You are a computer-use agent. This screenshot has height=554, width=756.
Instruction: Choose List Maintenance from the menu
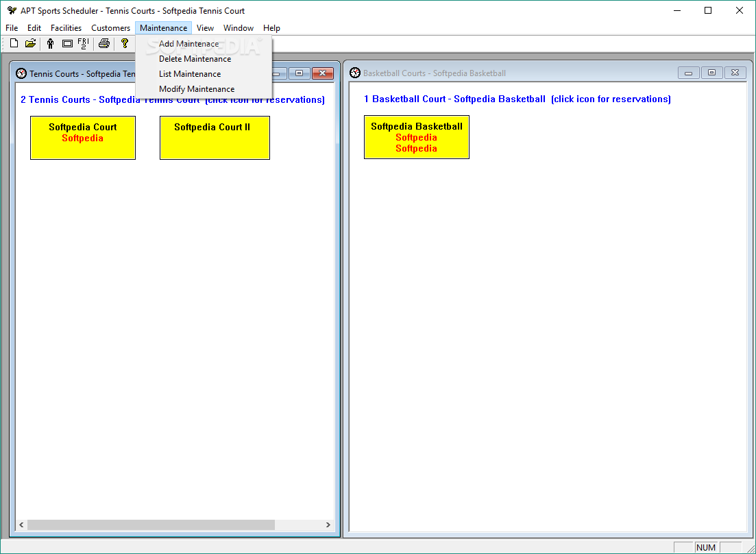click(x=204, y=74)
